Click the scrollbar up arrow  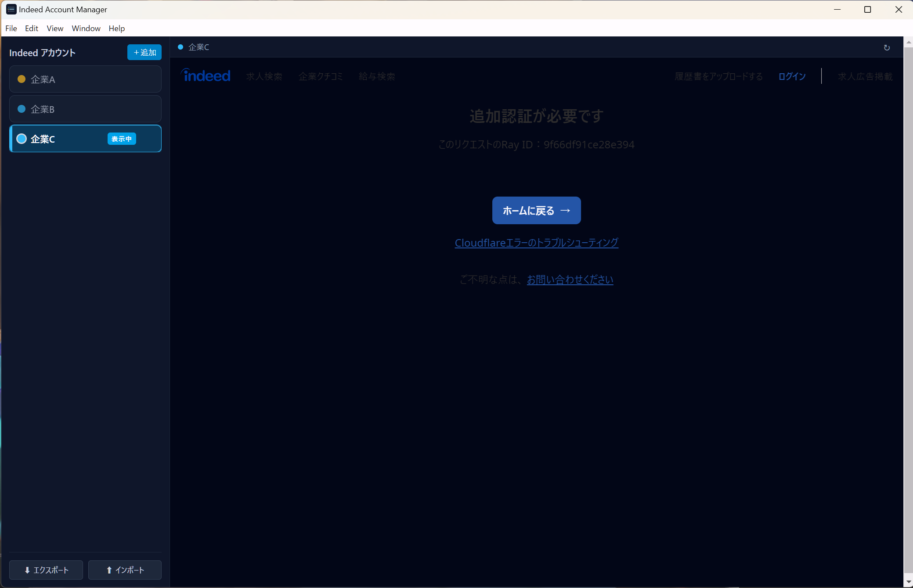908,42
